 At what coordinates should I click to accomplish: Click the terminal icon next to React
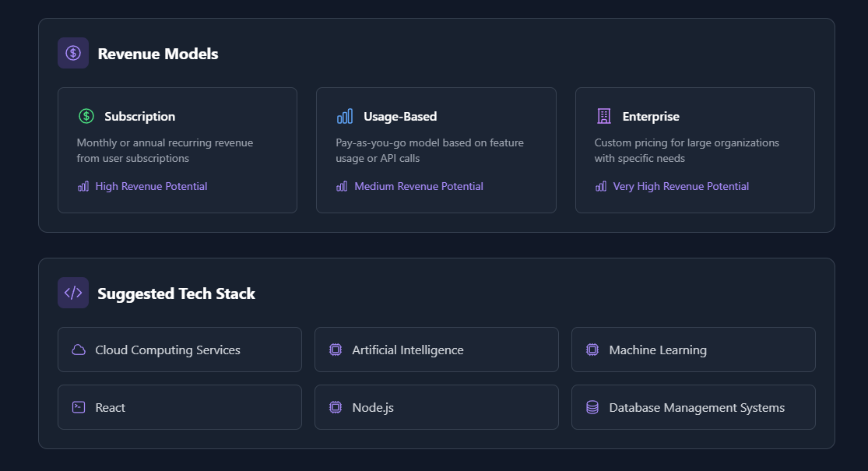click(79, 407)
